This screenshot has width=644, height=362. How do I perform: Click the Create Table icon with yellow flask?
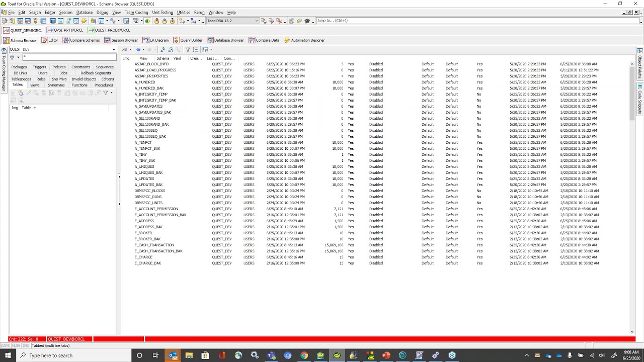click(x=21, y=93)
